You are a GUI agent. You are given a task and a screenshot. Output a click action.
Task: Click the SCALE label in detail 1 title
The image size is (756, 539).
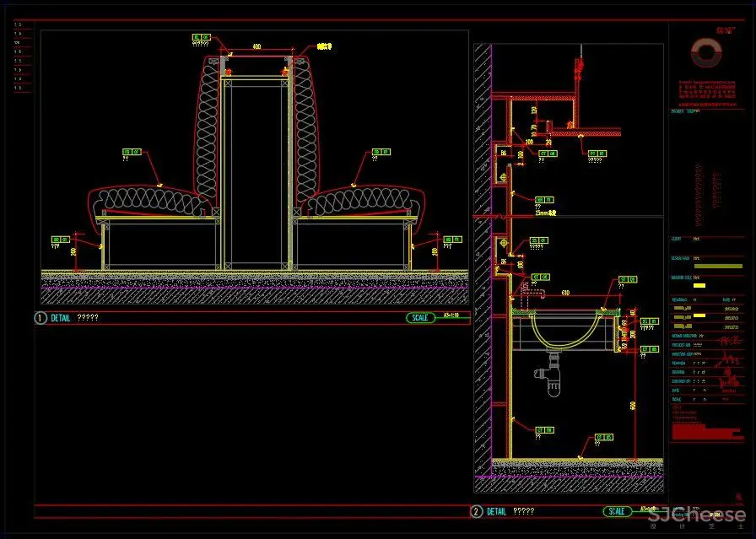[x=420, y=318]
